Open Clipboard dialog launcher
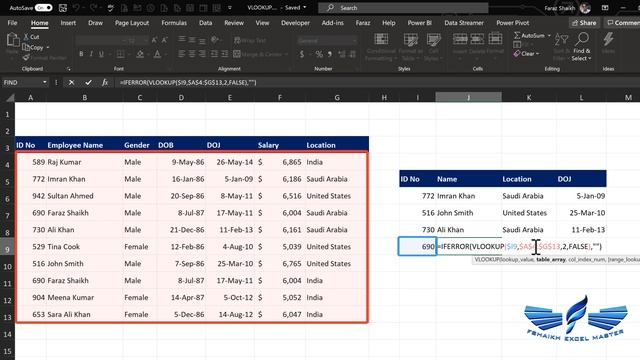Viewport: 640px width, 360px height. 68,69
